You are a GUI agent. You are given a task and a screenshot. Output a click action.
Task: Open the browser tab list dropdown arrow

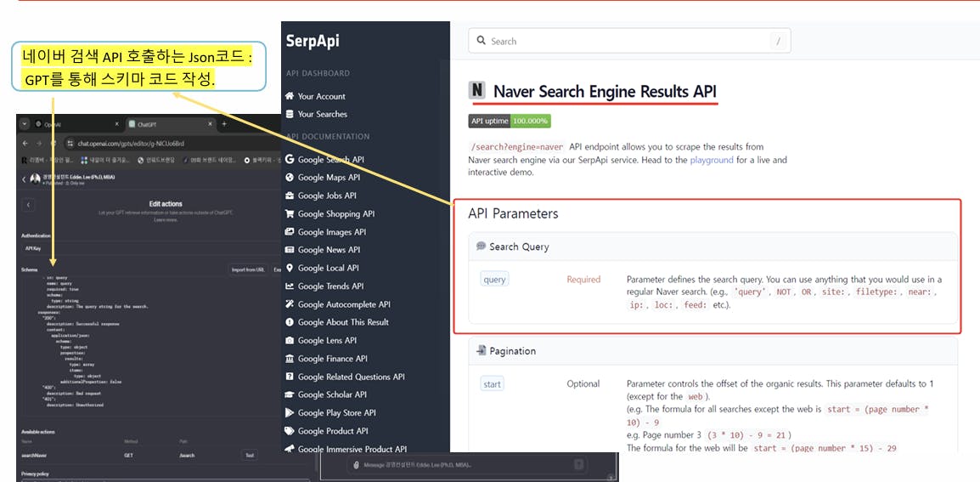point(25,124)
